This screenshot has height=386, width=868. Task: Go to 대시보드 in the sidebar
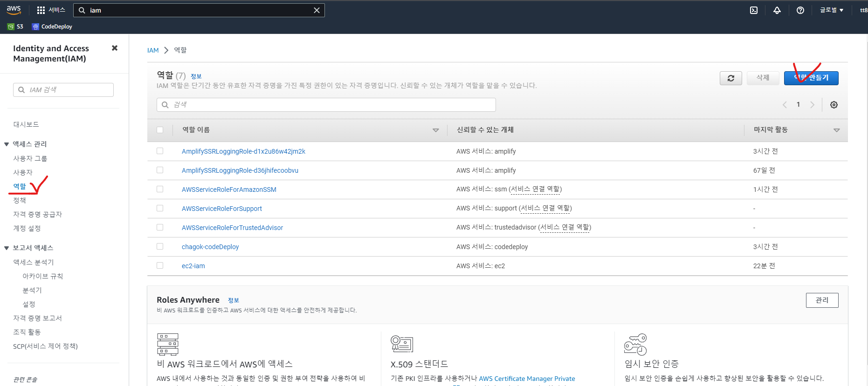(26, 124)
